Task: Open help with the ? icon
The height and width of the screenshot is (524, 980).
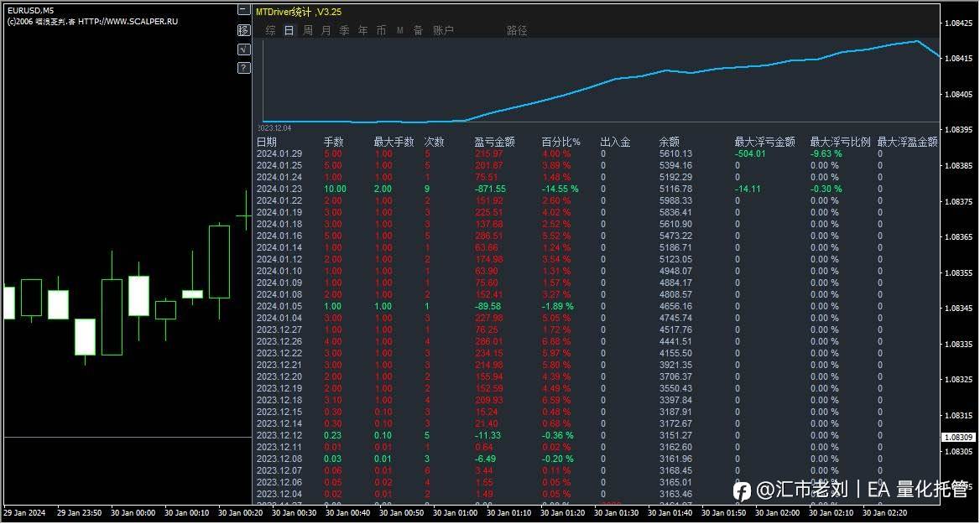Action: coord(244,67)
